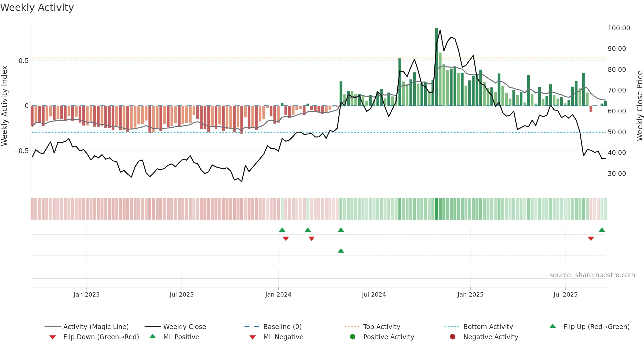Image resolution: width=644 pixels, height=362 pixels.
Task: Toggle the ML Positive legend entry
Action: coord(174,337)
